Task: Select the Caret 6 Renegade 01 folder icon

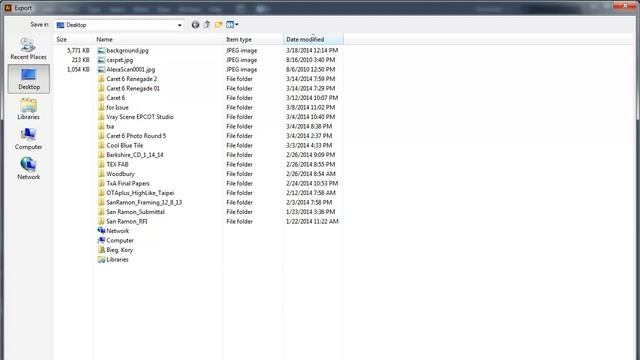Action: (101, 89)
